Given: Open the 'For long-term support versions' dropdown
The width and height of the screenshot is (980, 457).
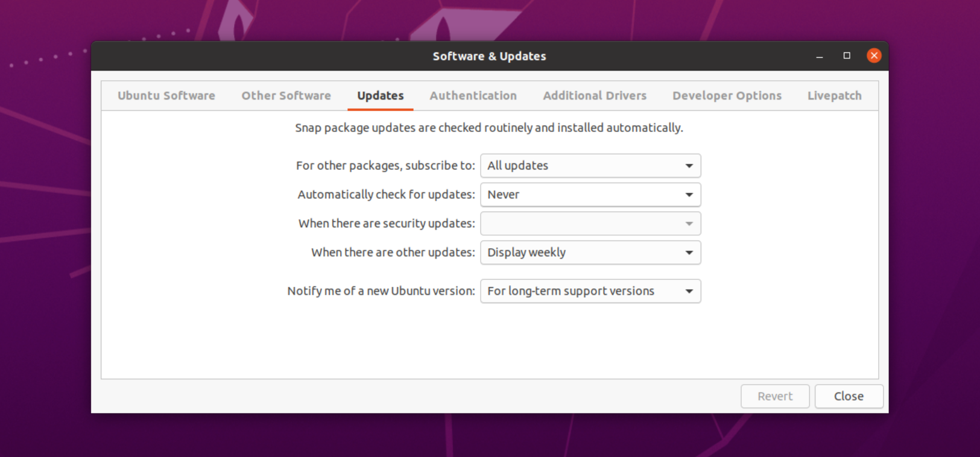Looking at the screenshot, I should pyautogui.click(x=590, y=291).
